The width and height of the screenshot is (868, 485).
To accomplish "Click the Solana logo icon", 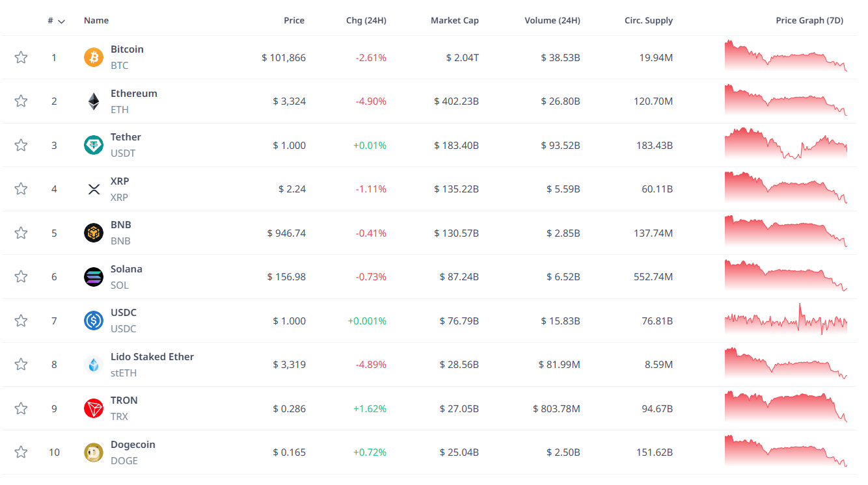I will [x=94, y=277].
